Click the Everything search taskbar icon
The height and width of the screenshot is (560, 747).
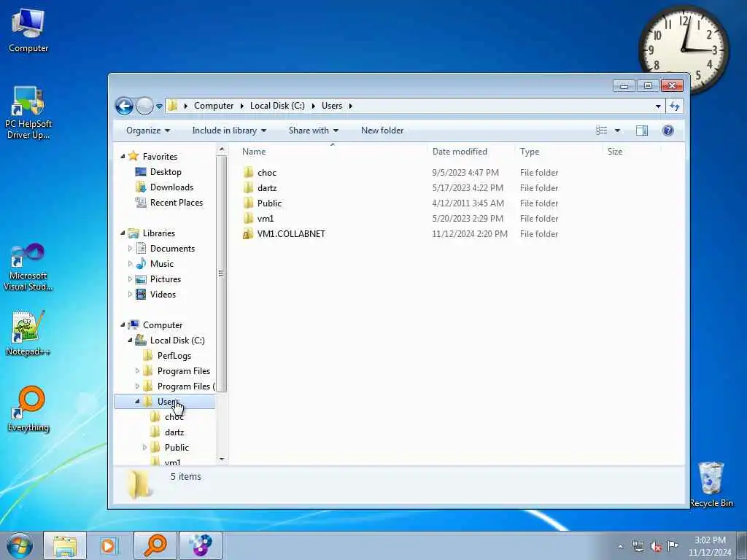[x=155, y=545]
